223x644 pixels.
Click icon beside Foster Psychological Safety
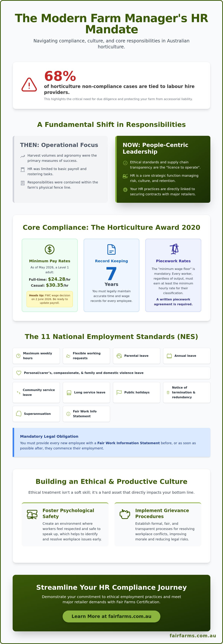(x=32, y=514)
